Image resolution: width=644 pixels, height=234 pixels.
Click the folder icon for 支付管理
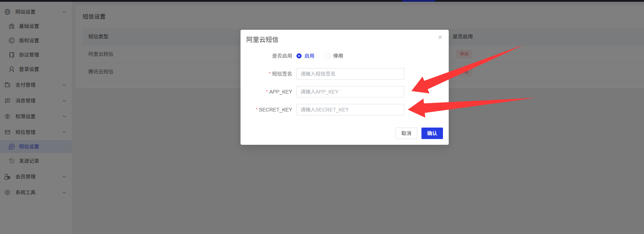click(x=8, y=85)
